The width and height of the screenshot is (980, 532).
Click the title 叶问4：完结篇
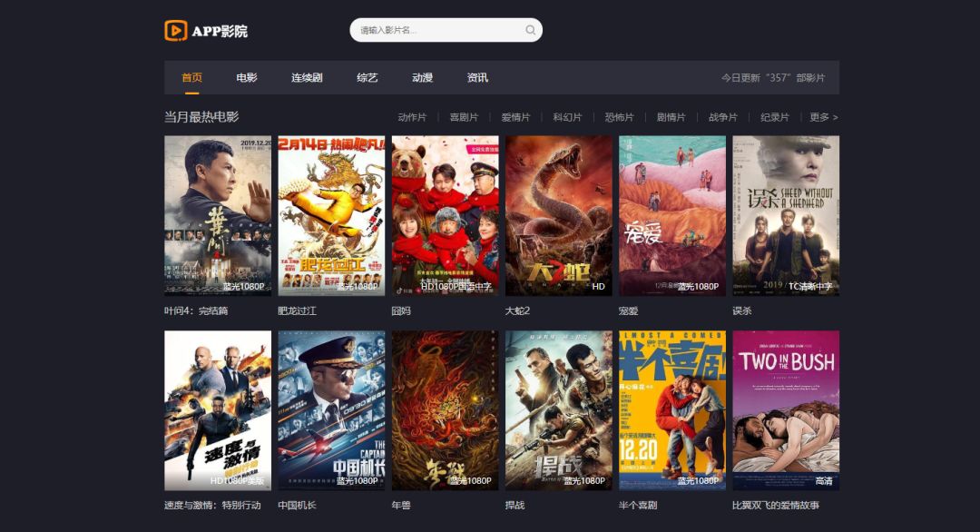(196, 310)
